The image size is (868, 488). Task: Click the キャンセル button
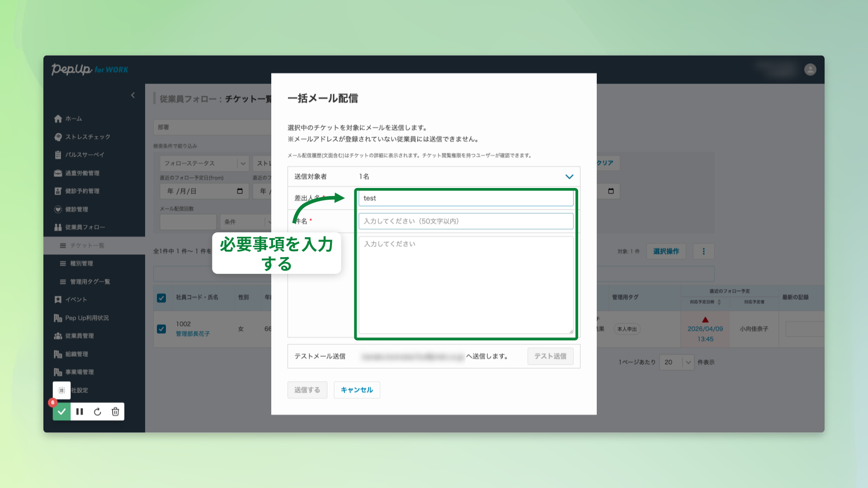point(357,390)
